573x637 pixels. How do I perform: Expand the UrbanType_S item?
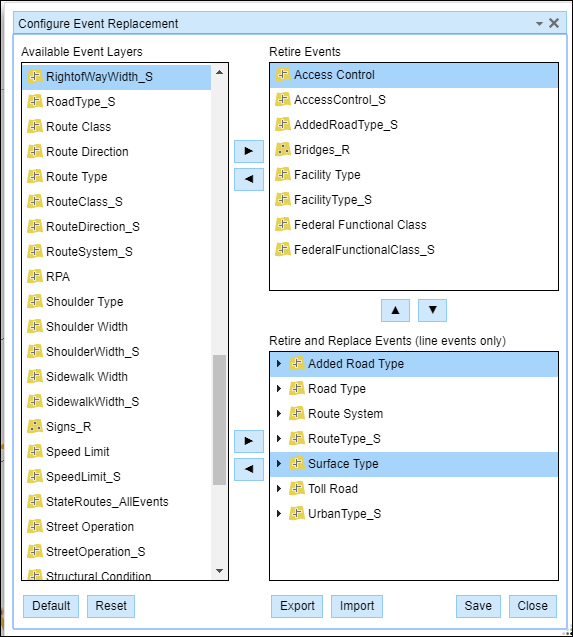(x=279, y=514)
